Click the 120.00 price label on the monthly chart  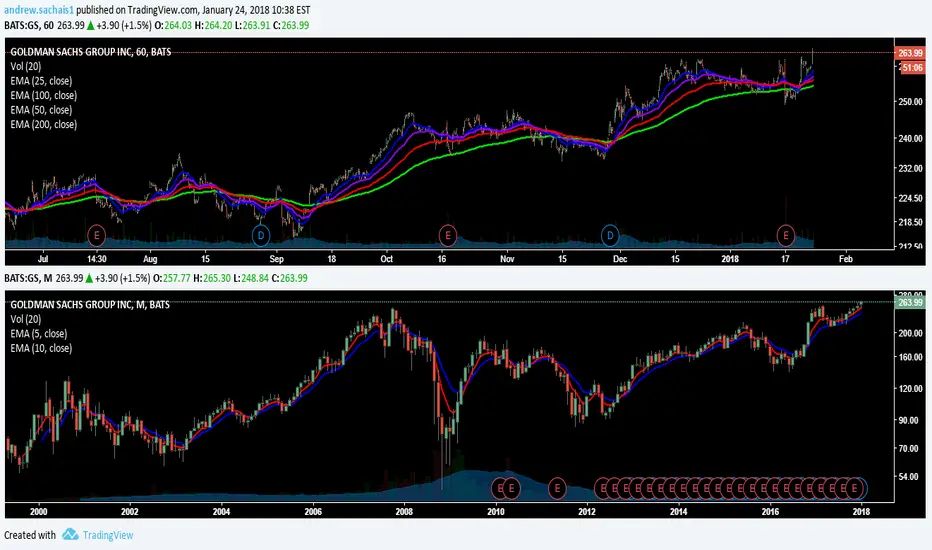[910, 388]
